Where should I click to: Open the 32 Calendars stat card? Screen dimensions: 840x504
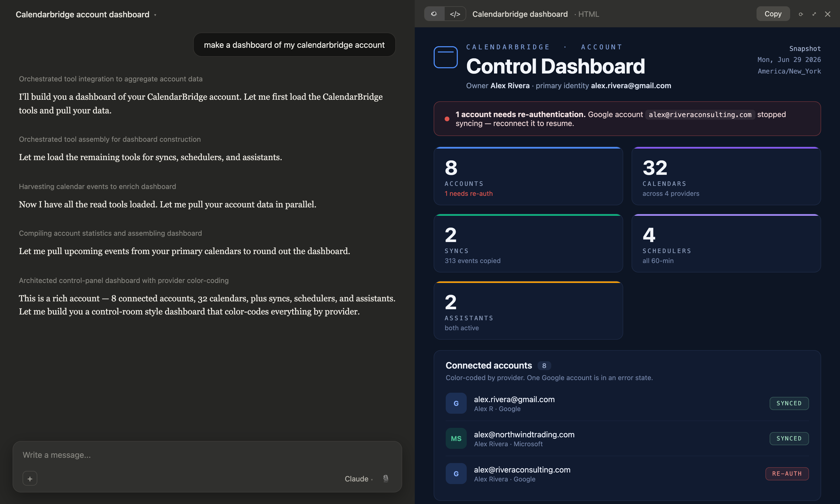click(726, 176)
